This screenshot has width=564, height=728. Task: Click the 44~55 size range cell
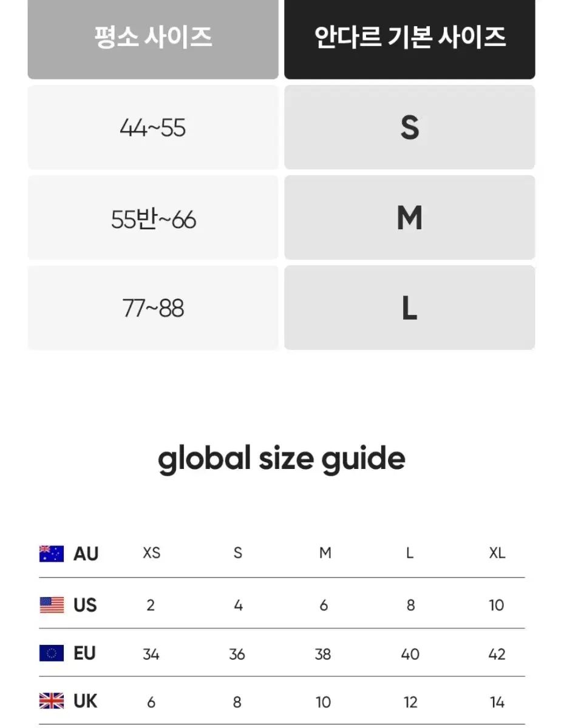(x=153, y=127)
